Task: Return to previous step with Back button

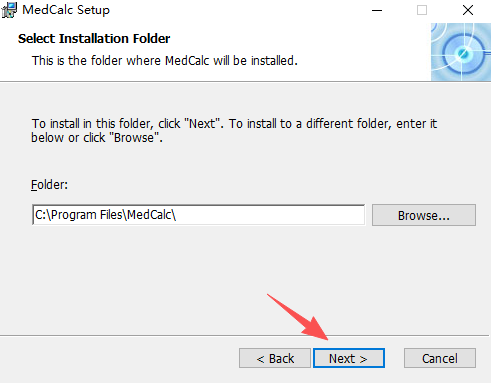Action: click(x=275, y=358)
